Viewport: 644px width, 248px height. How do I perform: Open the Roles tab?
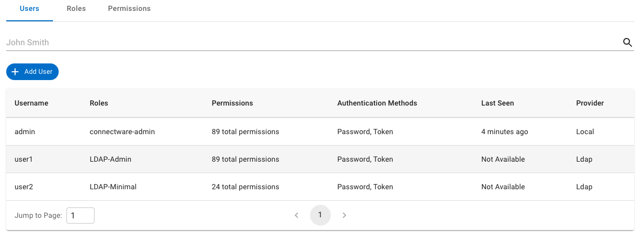pos(76,9)
